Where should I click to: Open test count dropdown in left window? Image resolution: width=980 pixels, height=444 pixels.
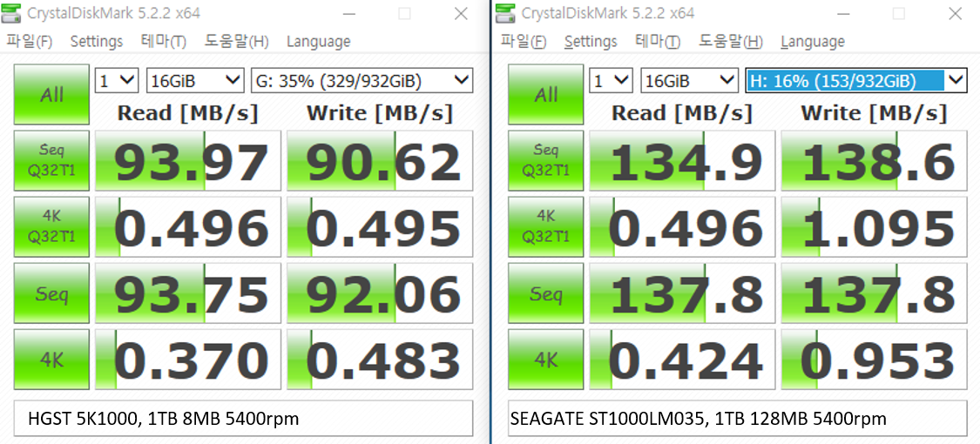[117, 81]
